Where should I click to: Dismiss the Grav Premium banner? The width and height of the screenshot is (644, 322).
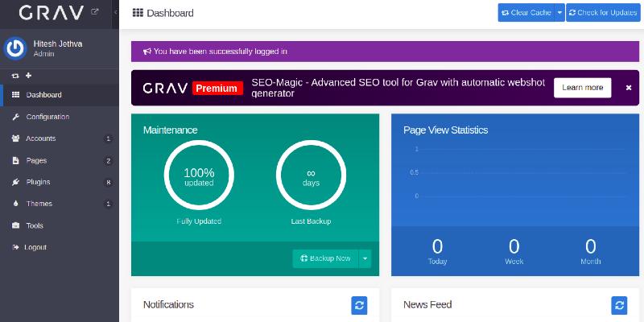coord(629,88)
